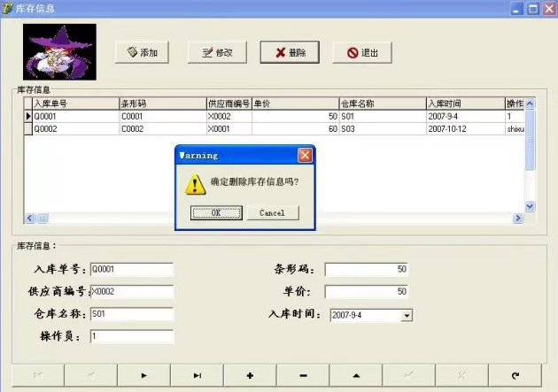Click the 供应商编号 input field
This screenshot has height=392, width=558.
(x=132, y=291)
